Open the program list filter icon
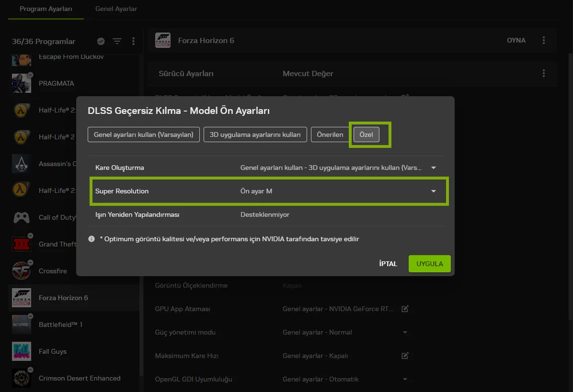Image resolution: width=573 pixels, height=392 pixels. [x=117, y=41]
